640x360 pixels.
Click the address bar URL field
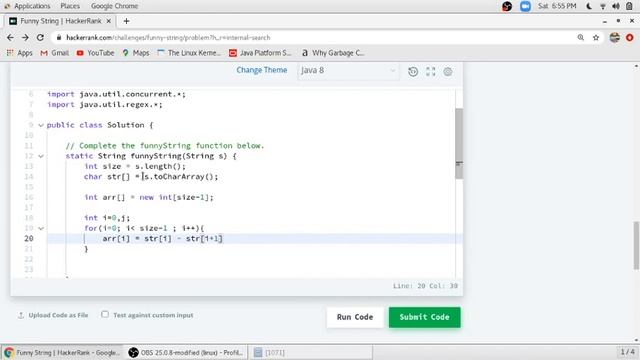pyautogui.click(x=313, y=38)
